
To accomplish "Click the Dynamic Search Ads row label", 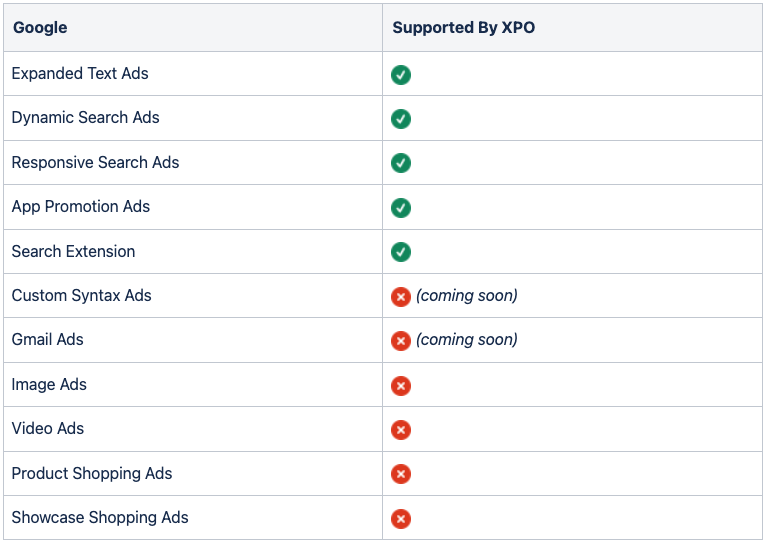I will click(x=85, y=118).
